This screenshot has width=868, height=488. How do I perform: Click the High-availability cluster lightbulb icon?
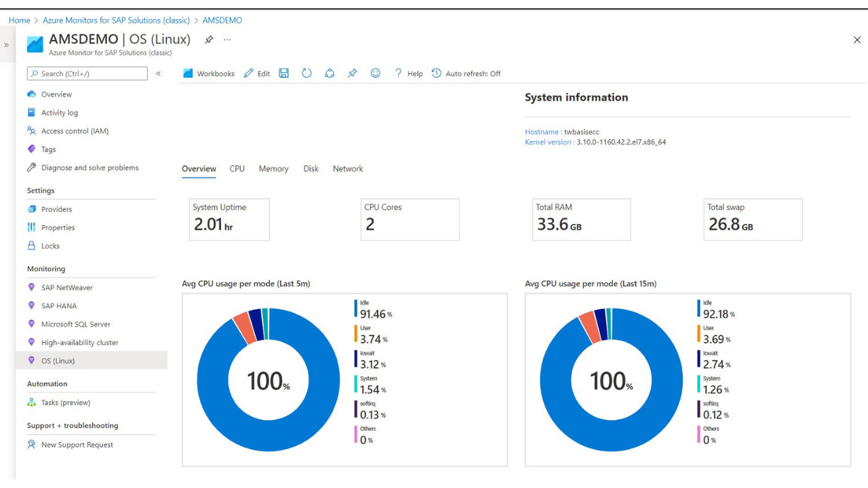pyautogui.click(x=31, y=342)
